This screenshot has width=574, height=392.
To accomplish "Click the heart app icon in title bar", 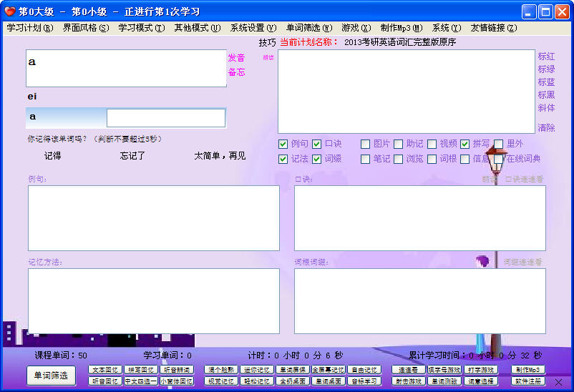I will tap(9, 11).
